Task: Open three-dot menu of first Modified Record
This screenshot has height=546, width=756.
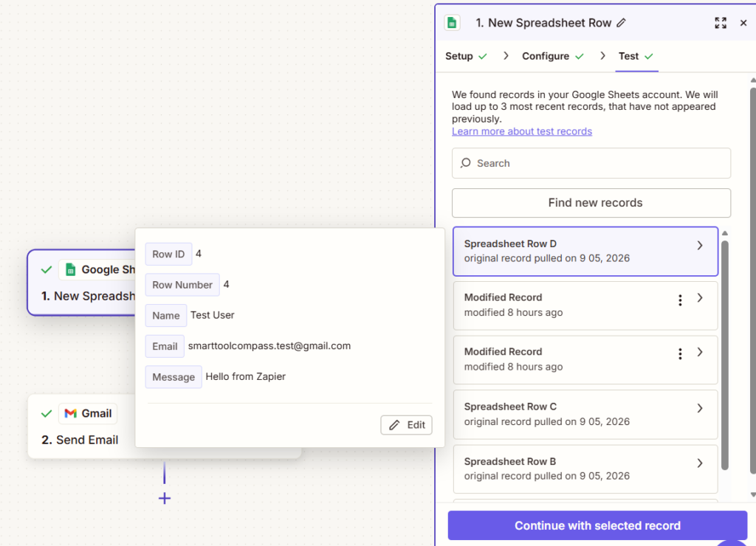Action: pyautogui.click(x=680, y=300)
